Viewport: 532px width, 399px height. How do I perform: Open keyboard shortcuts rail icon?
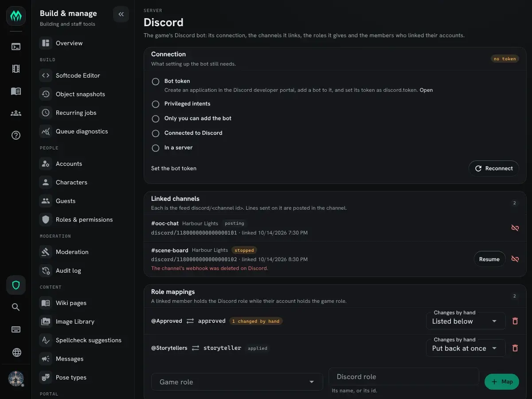point(16,329)
